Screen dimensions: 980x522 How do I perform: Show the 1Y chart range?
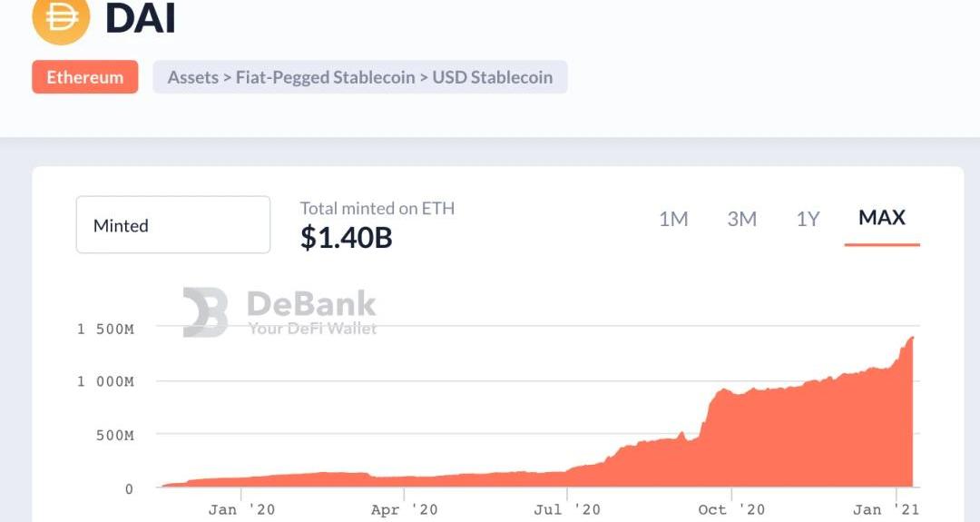tap(808, 219)
